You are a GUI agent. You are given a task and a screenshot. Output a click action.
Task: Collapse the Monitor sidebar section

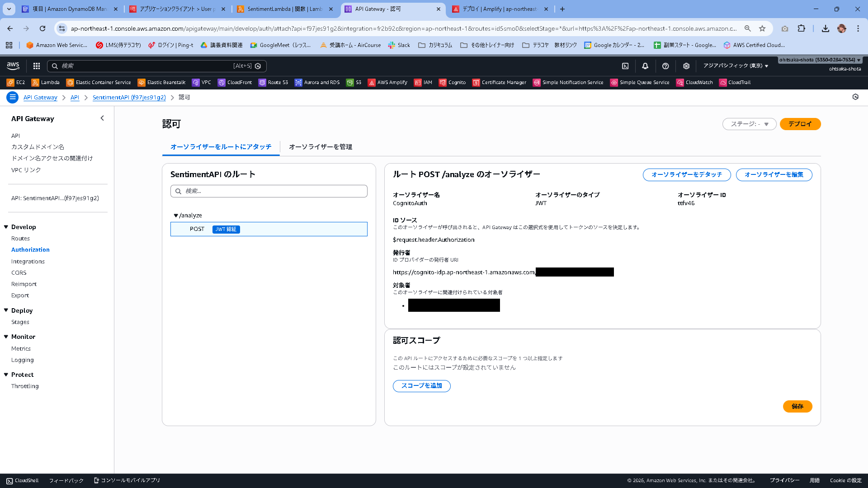pos(6,337)
